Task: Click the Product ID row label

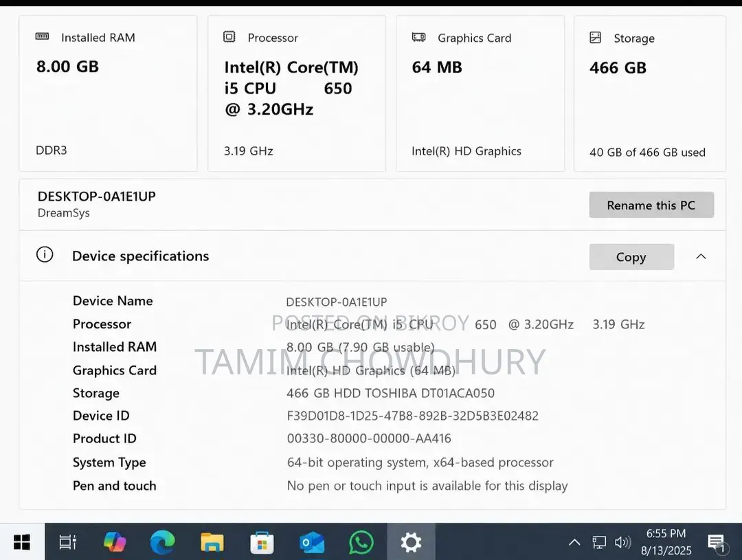Action: tap(104, 439)
